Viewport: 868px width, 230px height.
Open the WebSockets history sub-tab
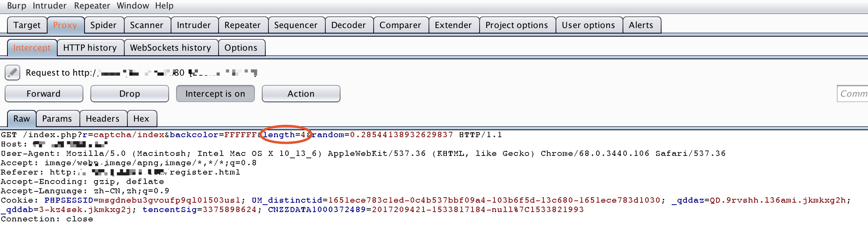point(171,48)
